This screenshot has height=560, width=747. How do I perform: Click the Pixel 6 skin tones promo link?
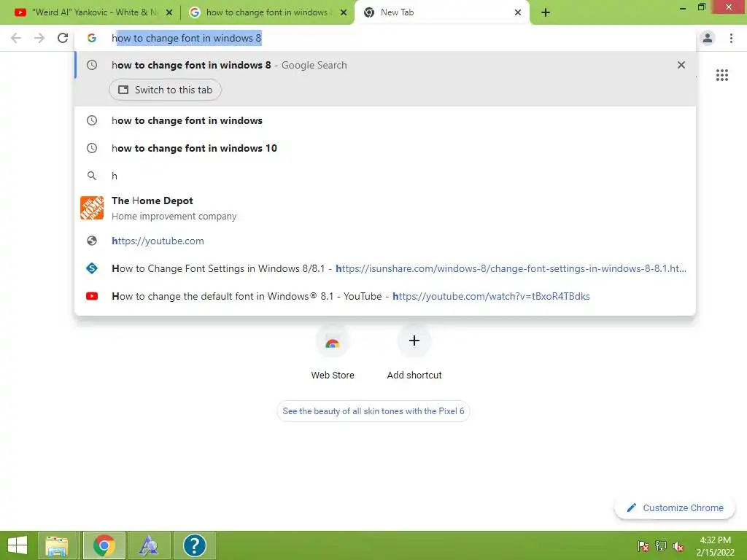pyautogui.click(x=373, y=411)
